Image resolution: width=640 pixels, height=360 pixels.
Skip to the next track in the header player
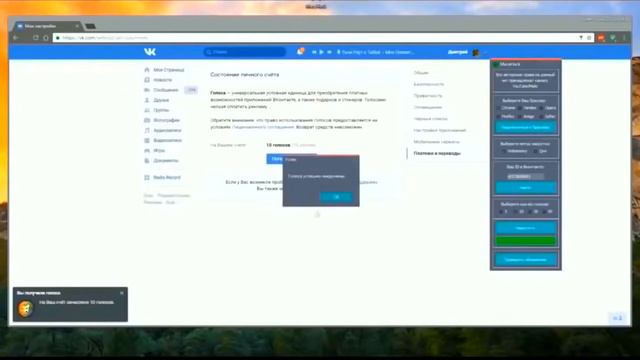point(329,52)
